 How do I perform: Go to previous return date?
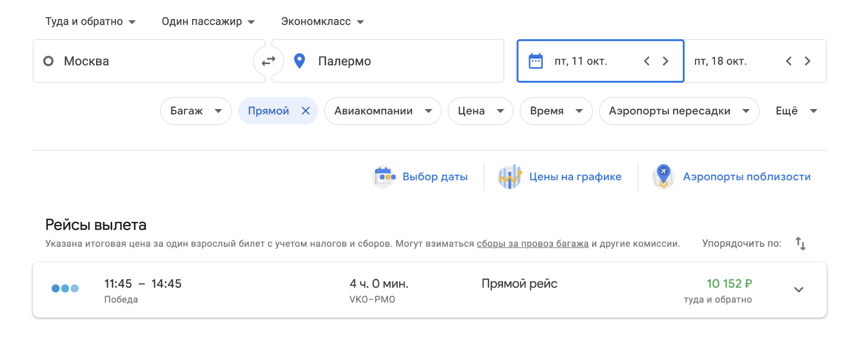pos(789,61)
